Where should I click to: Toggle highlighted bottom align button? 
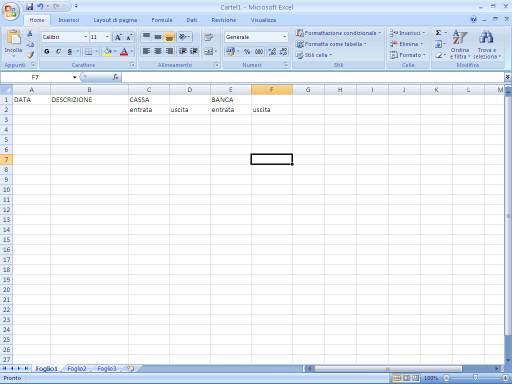[x=169, y=37]
